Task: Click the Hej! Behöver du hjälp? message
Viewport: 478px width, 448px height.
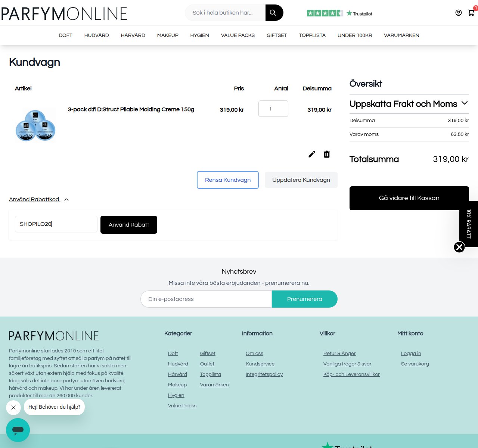Action: pyautogui.click(x=55, y=407)
